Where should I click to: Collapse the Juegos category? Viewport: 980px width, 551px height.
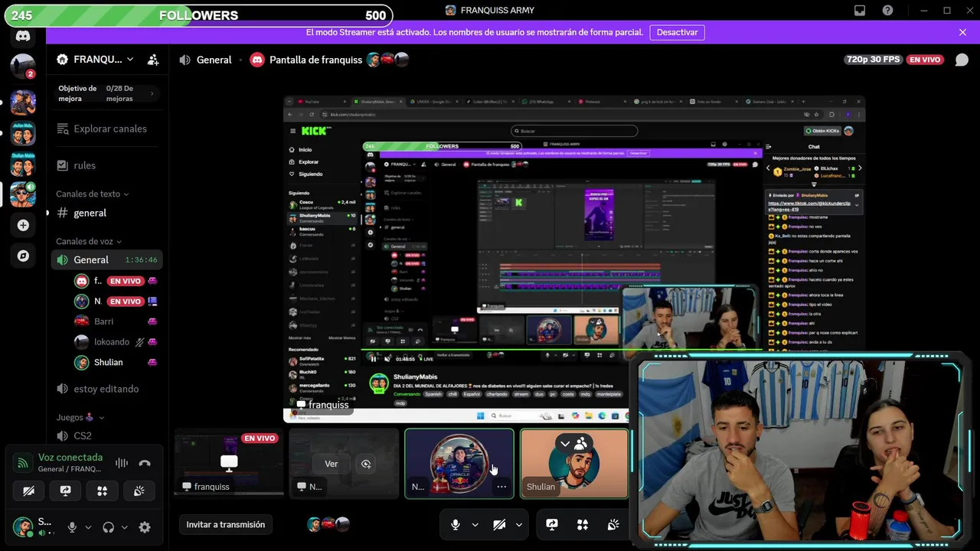(x=80, y=418)
